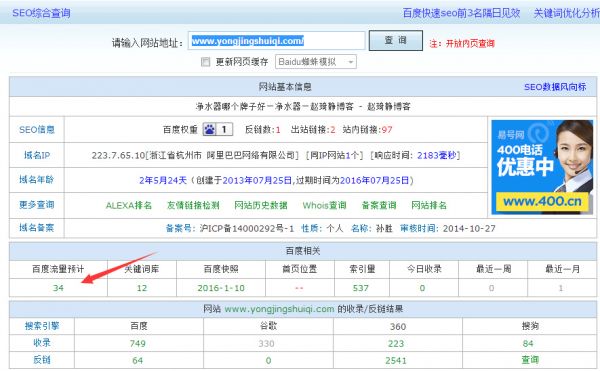The image size is (600, 371).
Task: Click the site title 净水器哪个牌子好 text
Action: click(x=231, y=106)
